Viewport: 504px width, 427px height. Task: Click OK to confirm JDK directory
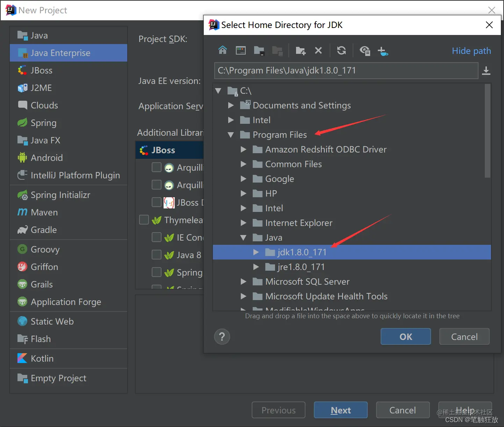[x=406, y=336]
